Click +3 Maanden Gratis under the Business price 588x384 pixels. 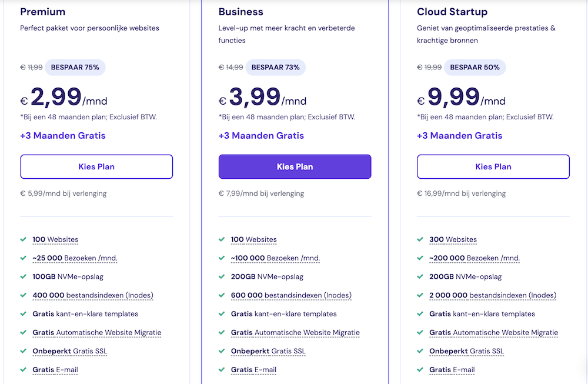[261, 136]
